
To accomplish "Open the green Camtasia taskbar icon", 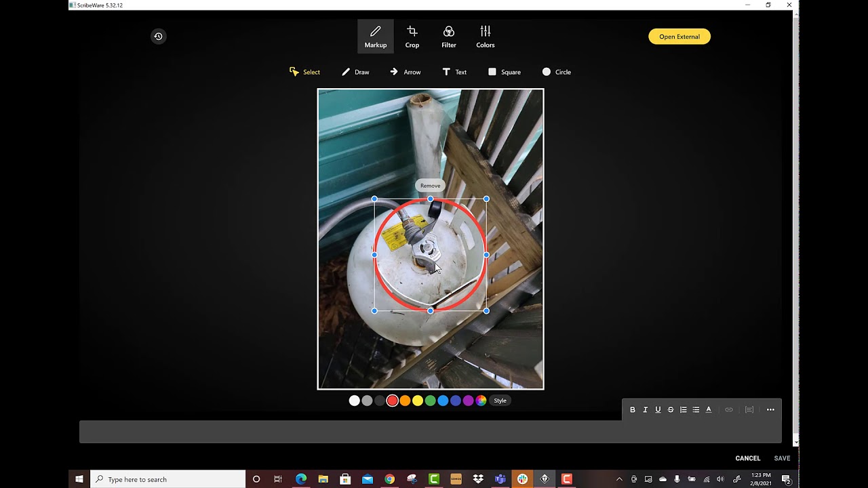I will click(x=434, y=479).
